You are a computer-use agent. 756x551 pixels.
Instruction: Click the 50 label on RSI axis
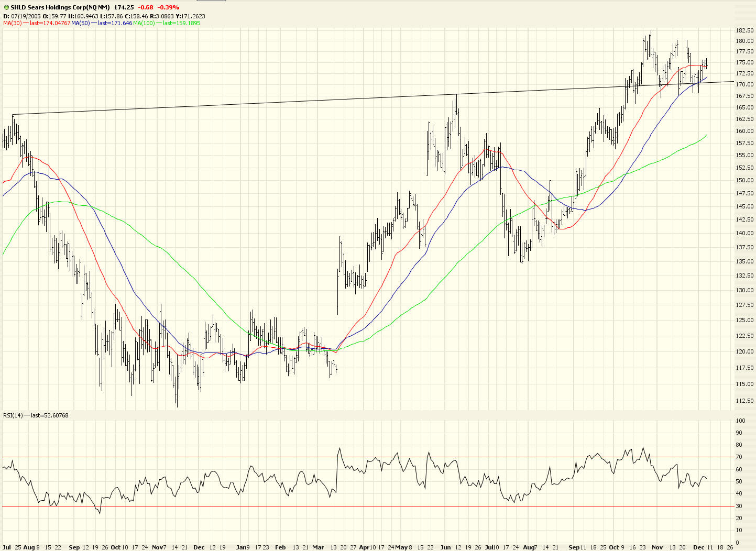(739, 481)
